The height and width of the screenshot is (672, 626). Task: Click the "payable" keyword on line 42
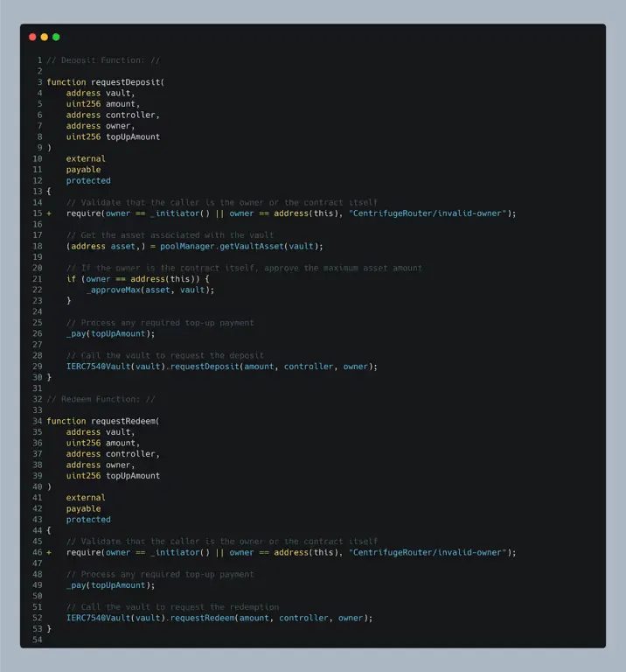pyautogui.click(x=83, y=508)
